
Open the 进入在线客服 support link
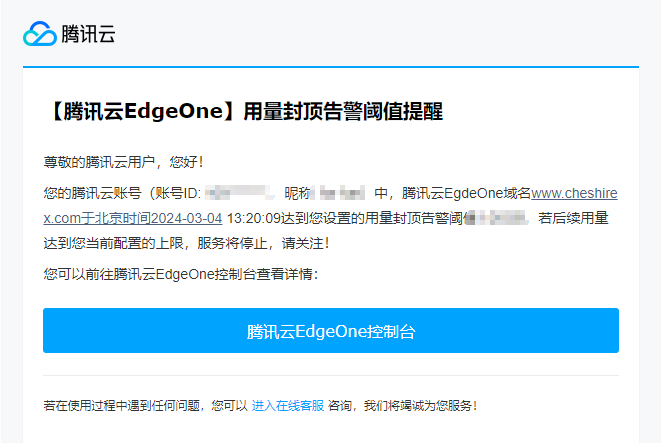288,406
